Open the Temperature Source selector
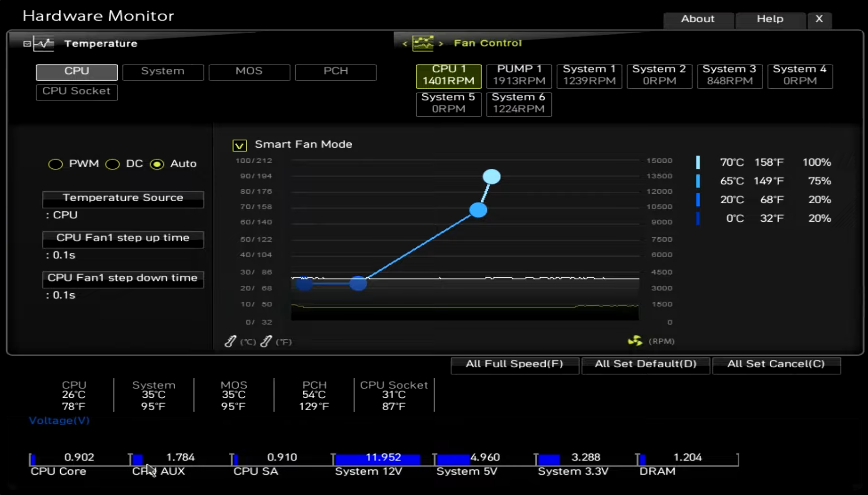Image resolution: width=868 pixels, height=495 pixels. (x=123, y=198)
